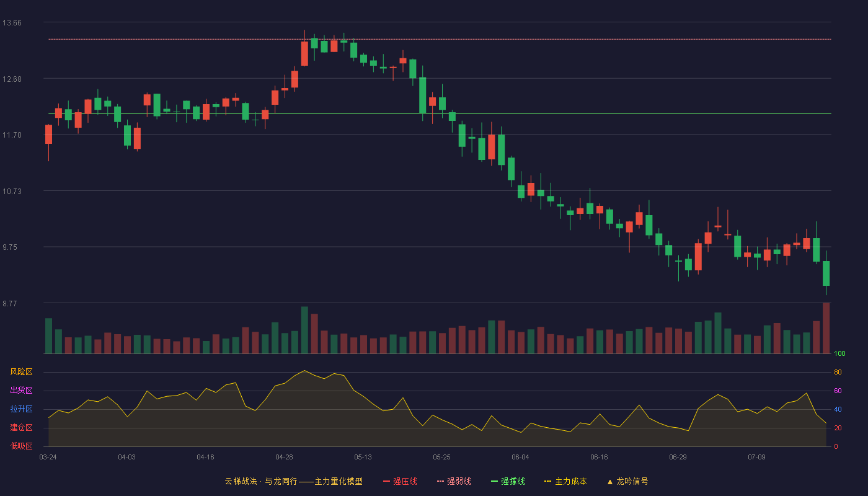Click the 13.66 price axis label

(x=12, y=23)
